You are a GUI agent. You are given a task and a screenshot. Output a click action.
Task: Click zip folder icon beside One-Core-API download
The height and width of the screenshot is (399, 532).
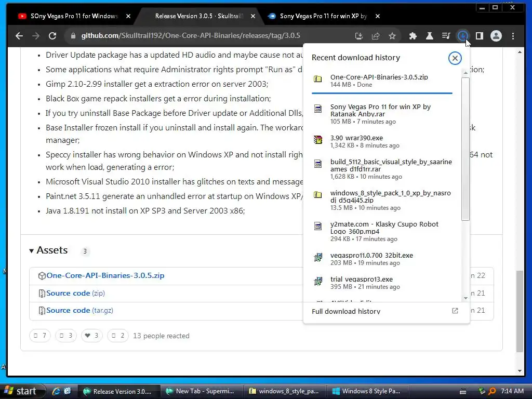tap(318, 79)
